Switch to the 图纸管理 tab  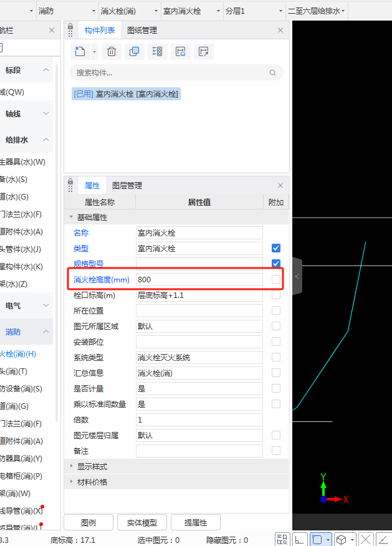[142, 31]
